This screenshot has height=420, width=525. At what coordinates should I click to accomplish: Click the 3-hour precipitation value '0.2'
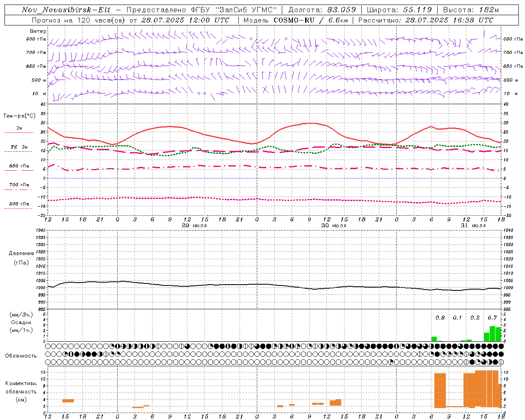pyautogui.click(x=475, y=317)
